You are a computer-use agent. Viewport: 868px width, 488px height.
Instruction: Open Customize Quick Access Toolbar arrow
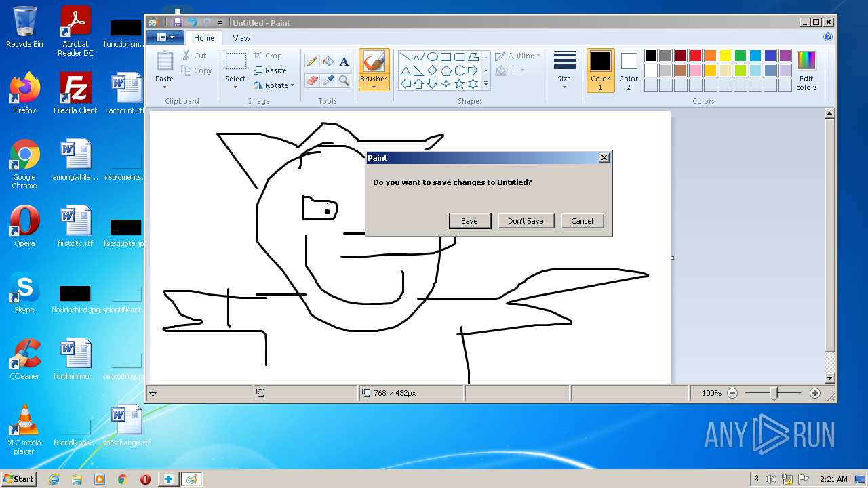tap(220, 23)
